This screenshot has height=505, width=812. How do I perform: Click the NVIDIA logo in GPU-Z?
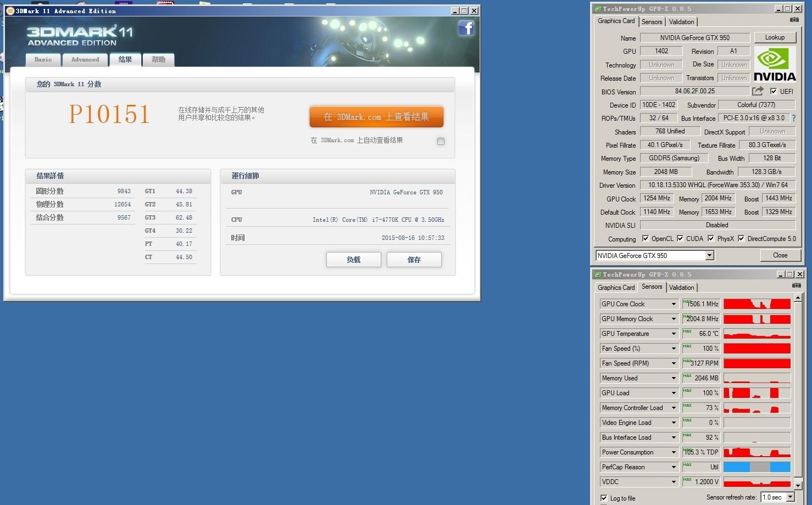[x=775, y=64]
